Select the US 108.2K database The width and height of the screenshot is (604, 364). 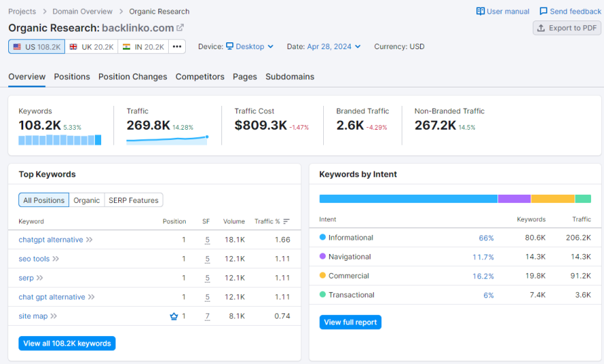tap(37, 46)
